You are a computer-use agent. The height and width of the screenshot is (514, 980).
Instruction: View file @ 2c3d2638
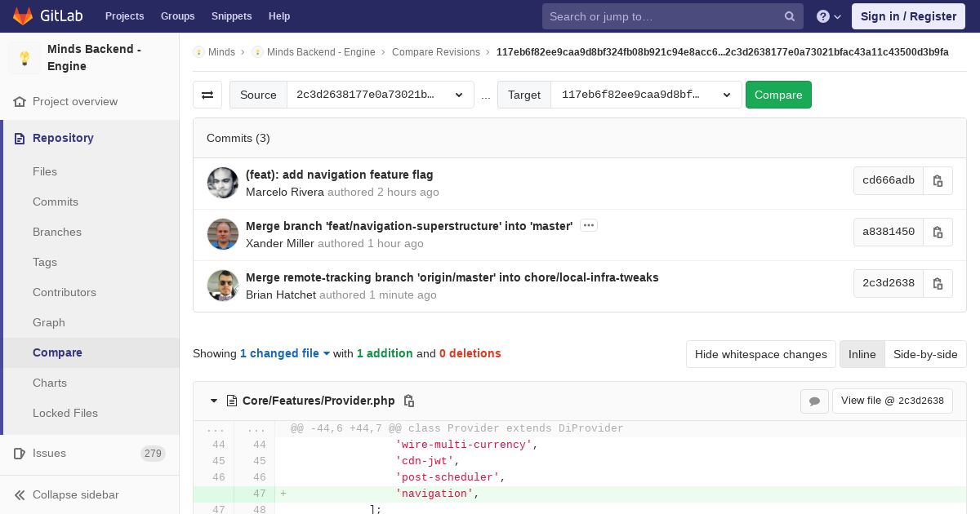pyautogui.click(x=892, y=401)
